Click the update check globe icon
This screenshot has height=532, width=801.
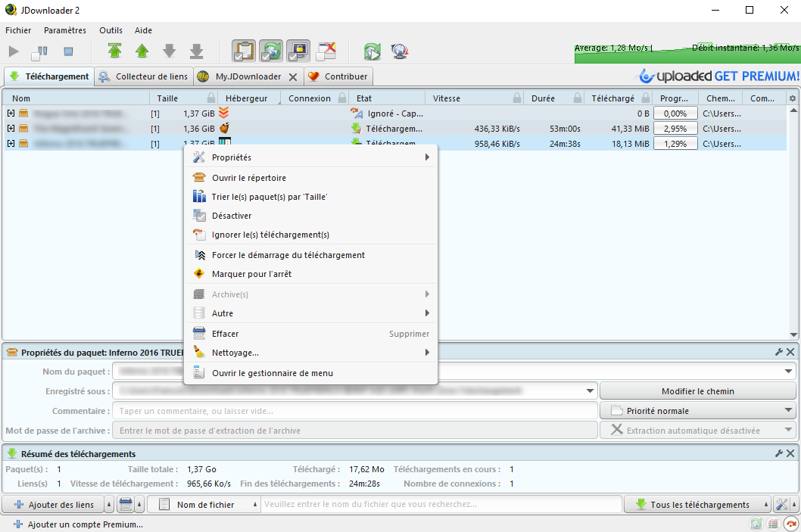pos(400,51)
